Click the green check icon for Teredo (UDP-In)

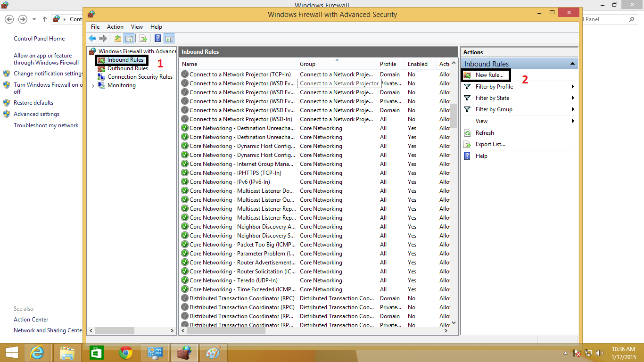185,280
